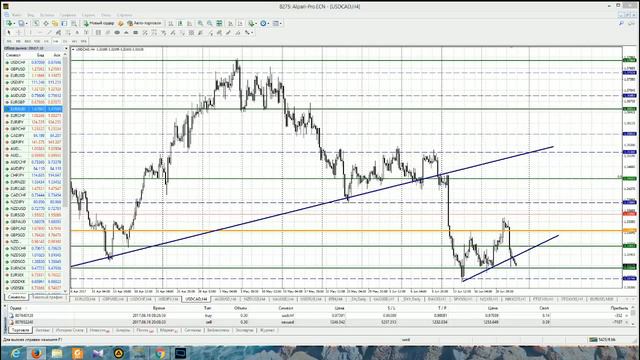Open the Periods clock icon
This screenshot has height=360, width=640.
pyautogui.click(x=263, y=23)
